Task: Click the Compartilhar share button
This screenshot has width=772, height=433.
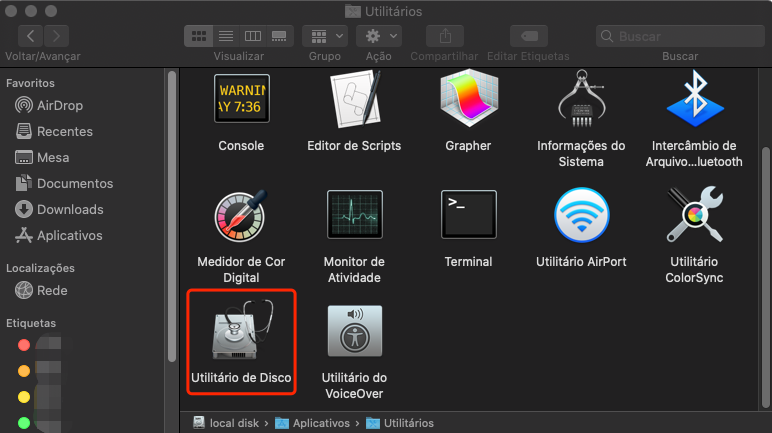Action: point(445,36)
